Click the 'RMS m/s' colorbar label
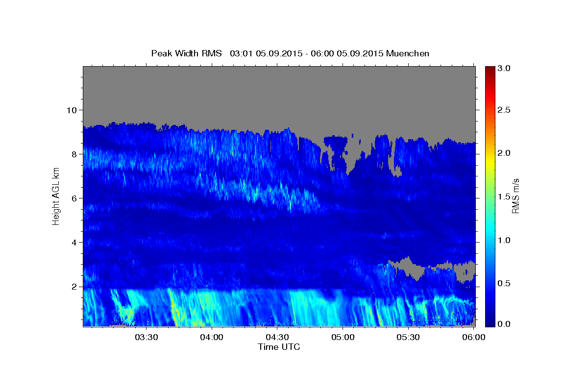The width and height of the screenshot is (588, 392). tap(515, 196)
